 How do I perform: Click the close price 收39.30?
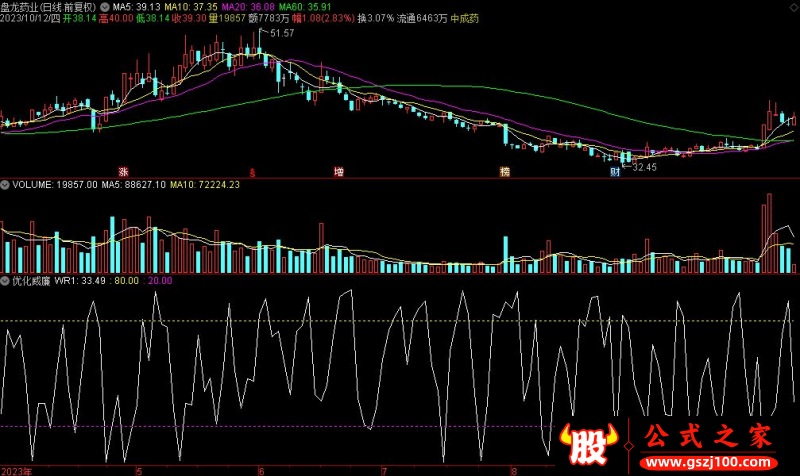click(x=189, y=18)
